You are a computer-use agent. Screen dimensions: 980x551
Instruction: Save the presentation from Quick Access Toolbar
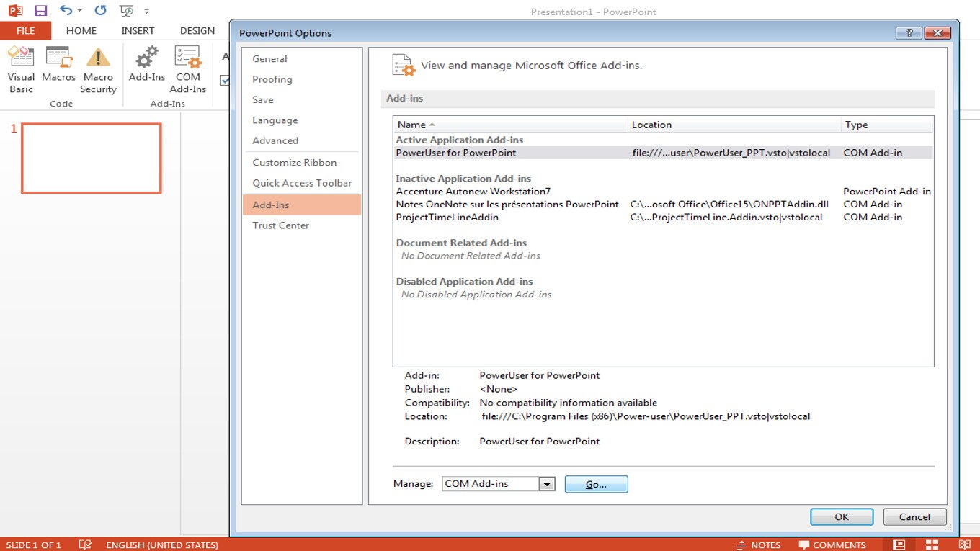pyautogui.click(x=40, y=11)
